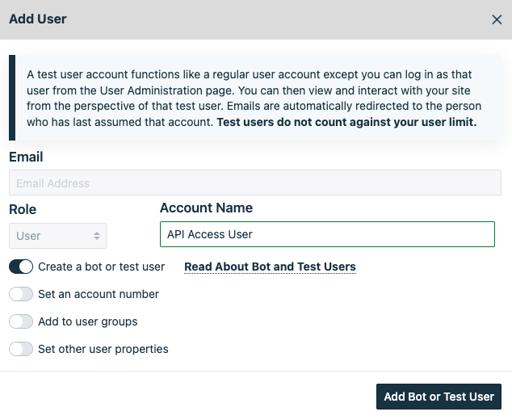Enable the Set an account number switch
This screenshot has height=420, width=512.
click(21, 294)
